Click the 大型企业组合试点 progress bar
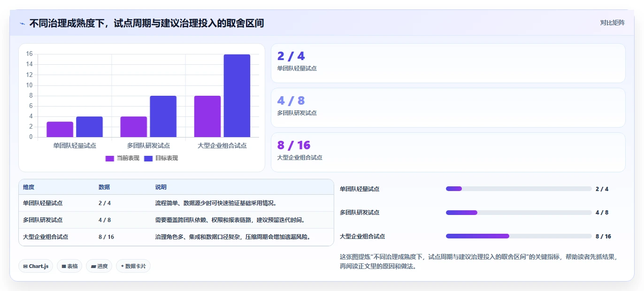 pos(519,236)
